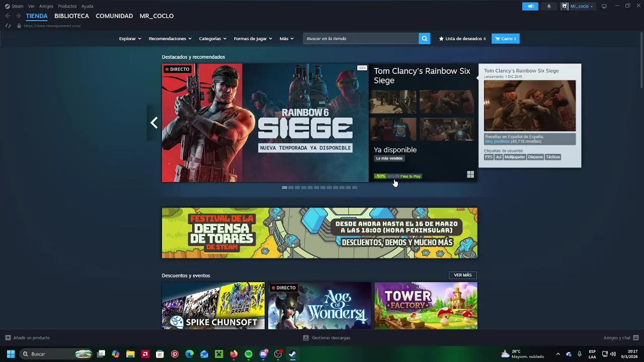Open the Windows Start menu
The image size is (644, 362).
[11, 354]
